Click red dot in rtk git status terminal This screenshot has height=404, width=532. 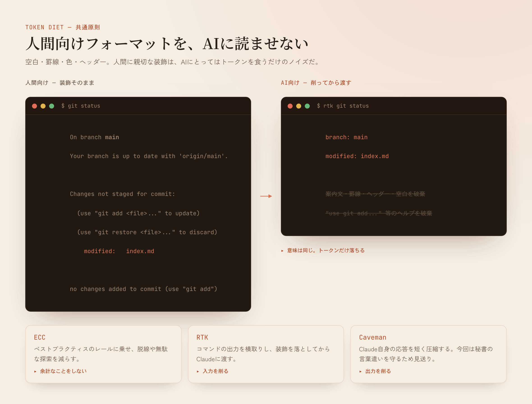pos(290,106)
